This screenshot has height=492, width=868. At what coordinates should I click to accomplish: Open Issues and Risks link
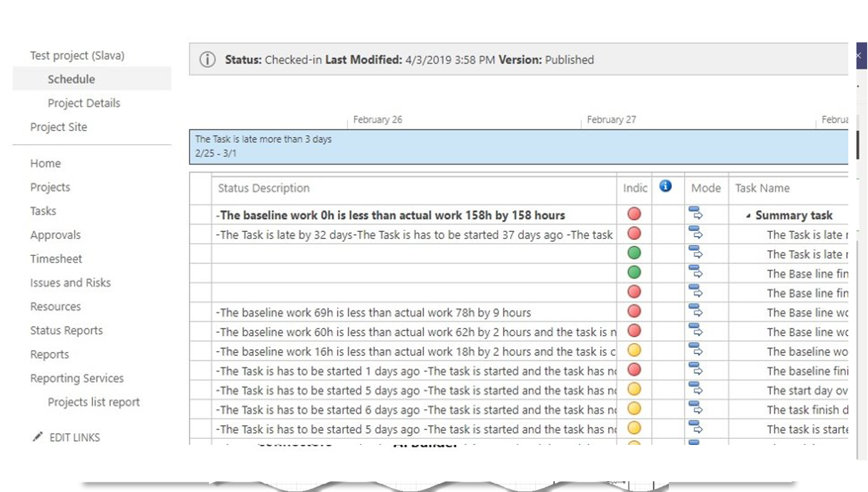click(x=70, y=283)
